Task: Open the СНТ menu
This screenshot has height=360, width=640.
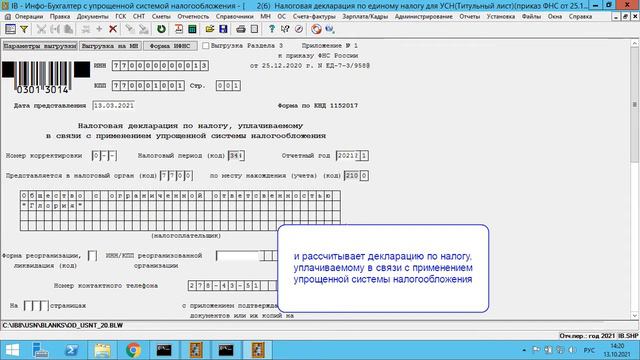Action: coord(139,17)
